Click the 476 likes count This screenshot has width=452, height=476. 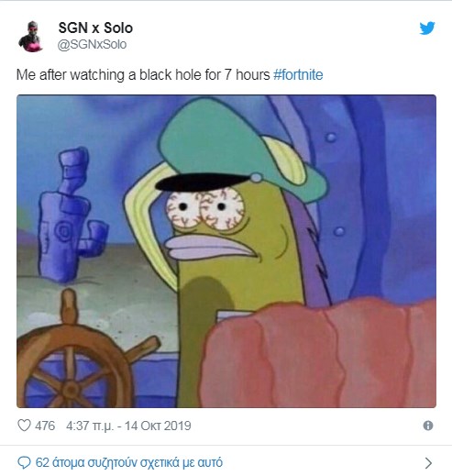[x=45, y=426]
